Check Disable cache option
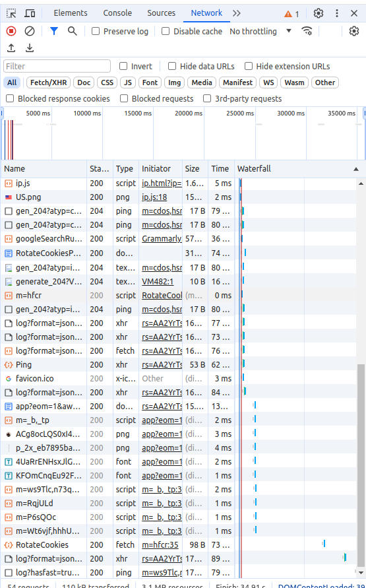366x588 pixels. pos(166,32)
